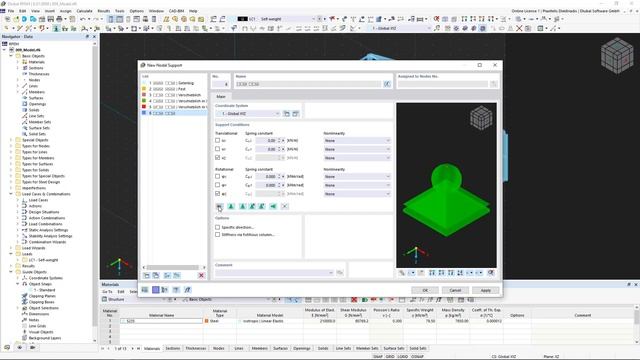Image resolution: width=640 pixels, height=360 pixels.
Task: Open the Results menu
Action: [104, 11]
